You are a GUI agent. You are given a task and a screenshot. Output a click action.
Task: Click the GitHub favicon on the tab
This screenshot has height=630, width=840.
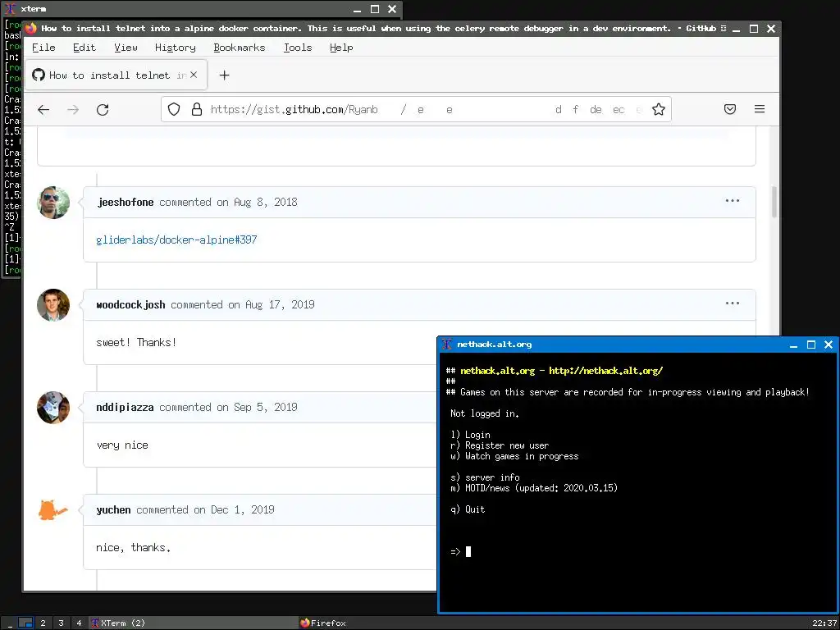[38, 75]
